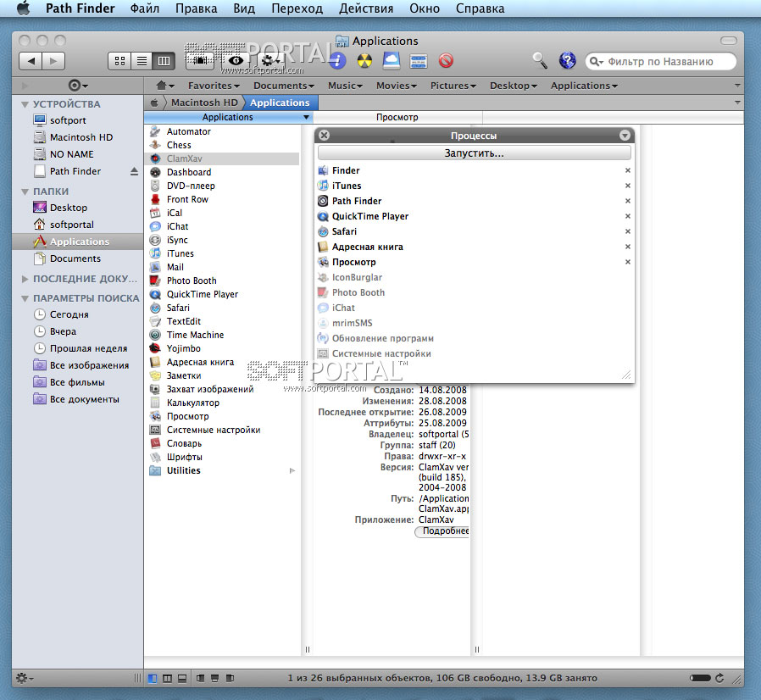Click the Подробнее button in preview pane

coord(442,531)
